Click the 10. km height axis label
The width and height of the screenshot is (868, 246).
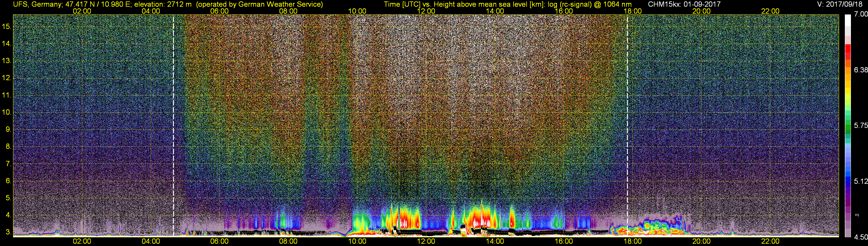click(7, 112)
